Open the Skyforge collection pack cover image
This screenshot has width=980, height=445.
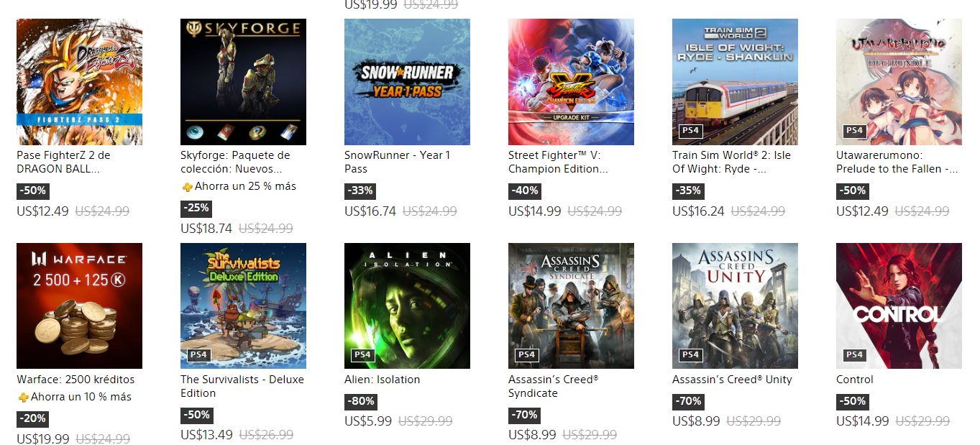[x=243, y=82]
